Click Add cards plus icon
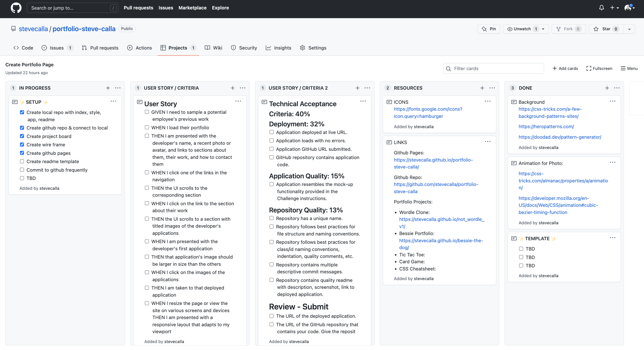644x350 pixels. [555, 68]
